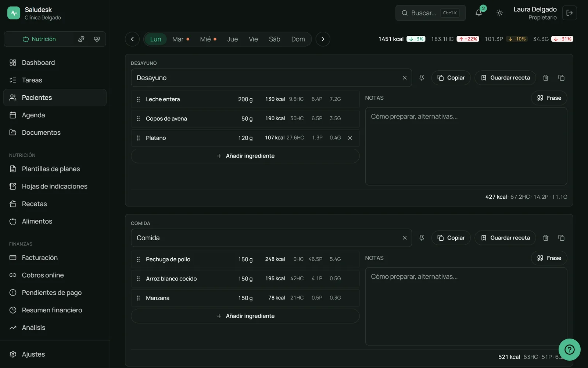The width and height of the screenshot is (588, 368).
Task: Switch to the Dom day tab
Action: tap(298, 39)
